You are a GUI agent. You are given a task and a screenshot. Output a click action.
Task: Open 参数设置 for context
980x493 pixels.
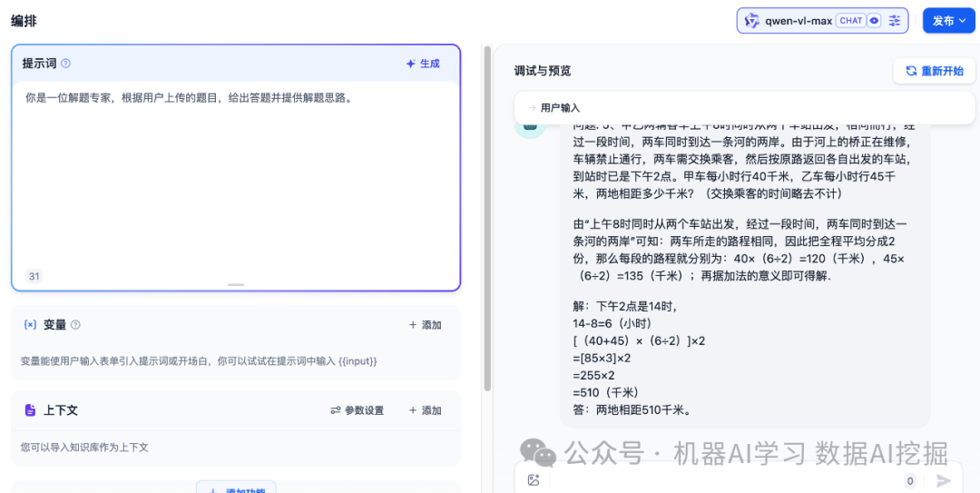coord(357,410)
